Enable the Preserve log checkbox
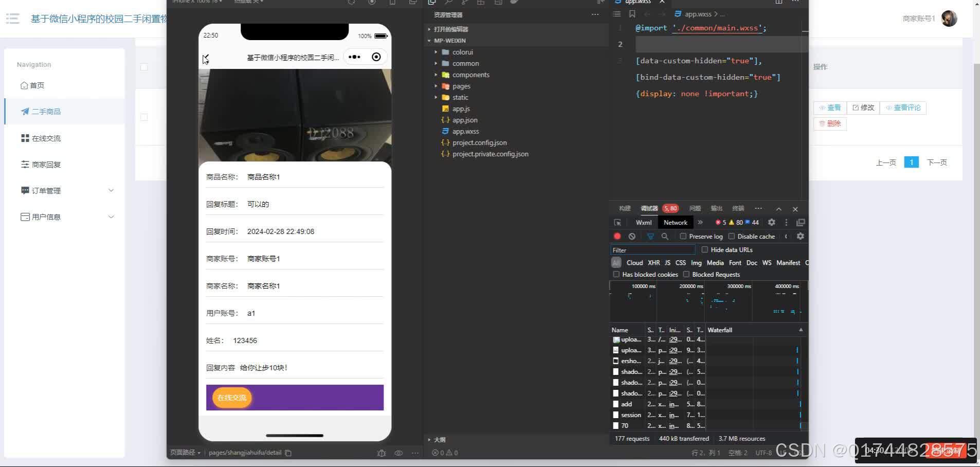The height and width of the screenshot is (467, 980). [x=683, y=236]
